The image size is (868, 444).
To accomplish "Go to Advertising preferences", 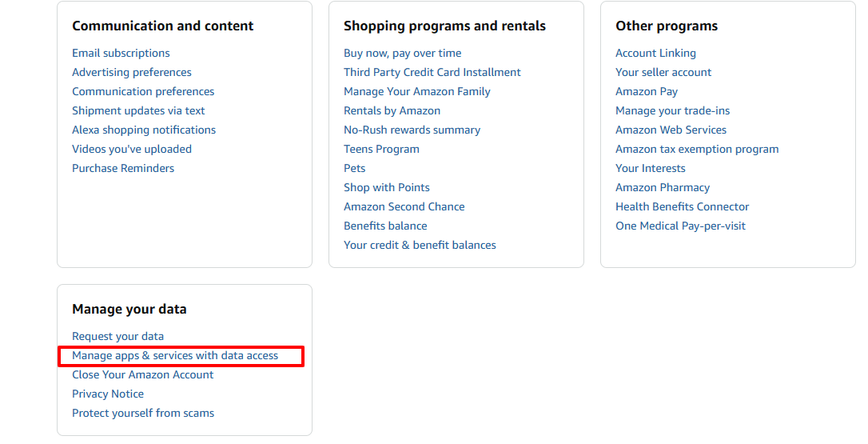I will (x=132, y=72).
